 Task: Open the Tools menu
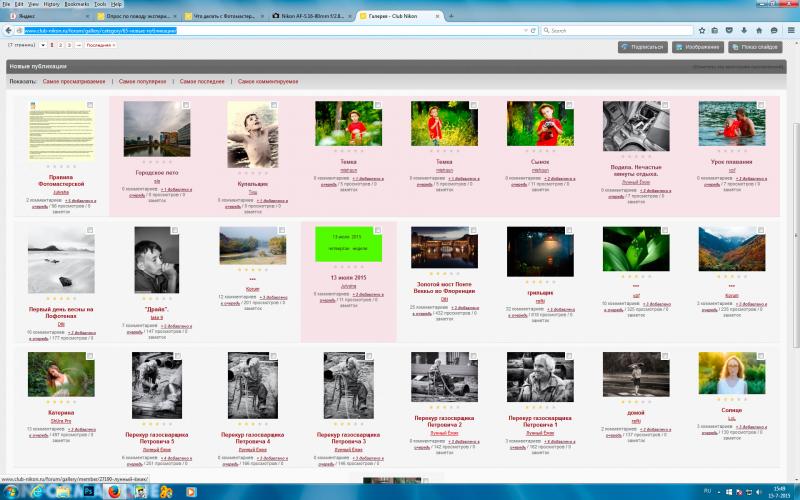tap(100, 4)
